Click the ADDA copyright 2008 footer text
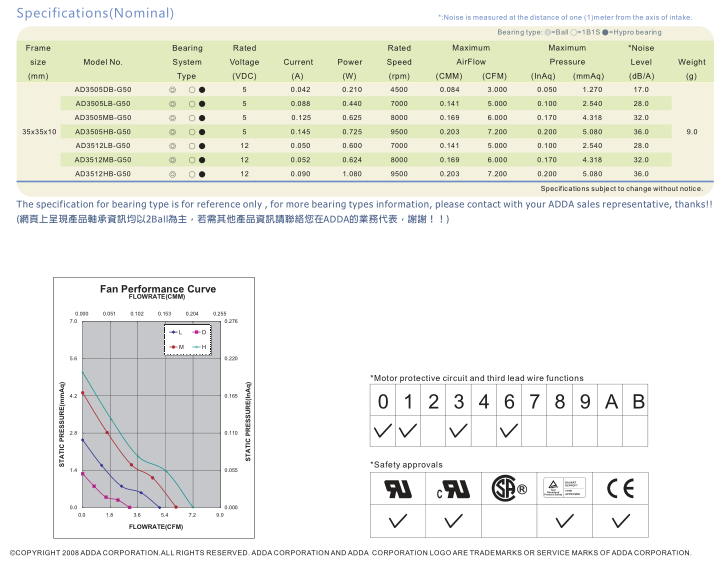Image resolution: width=717 pixels, height=564 pixels. tap(350, 553)
